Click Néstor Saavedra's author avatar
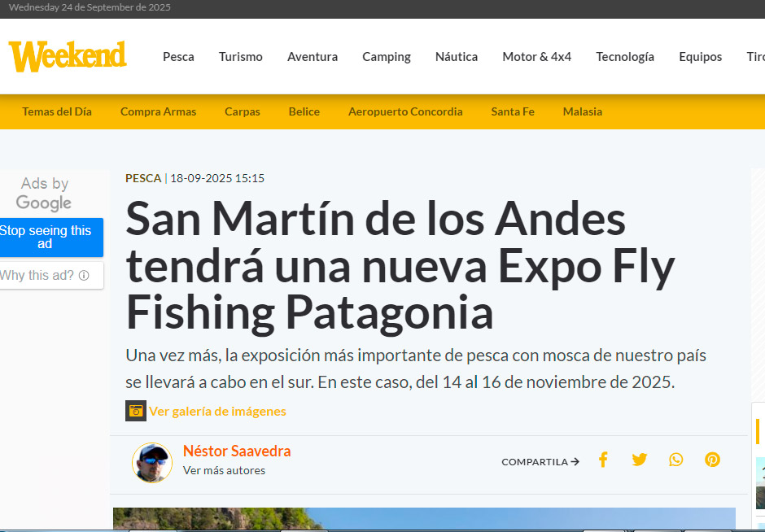Viewport: 765px width, 532px height. (152, 463)
